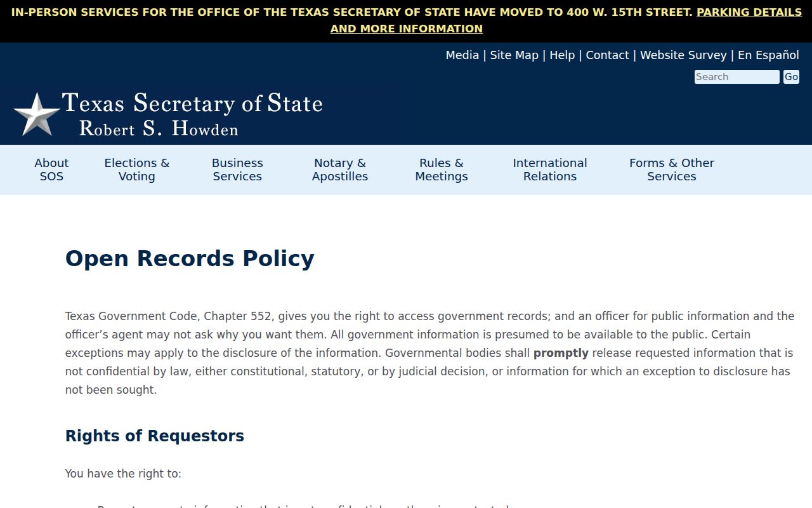
Task: Open the Forms & Other Services menu
Action: click(672, 170)
